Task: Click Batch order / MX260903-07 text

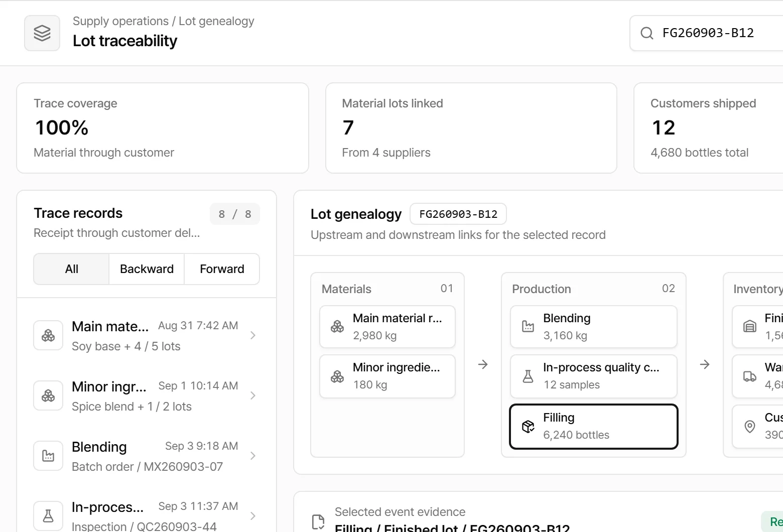Action: pos(147,467)
